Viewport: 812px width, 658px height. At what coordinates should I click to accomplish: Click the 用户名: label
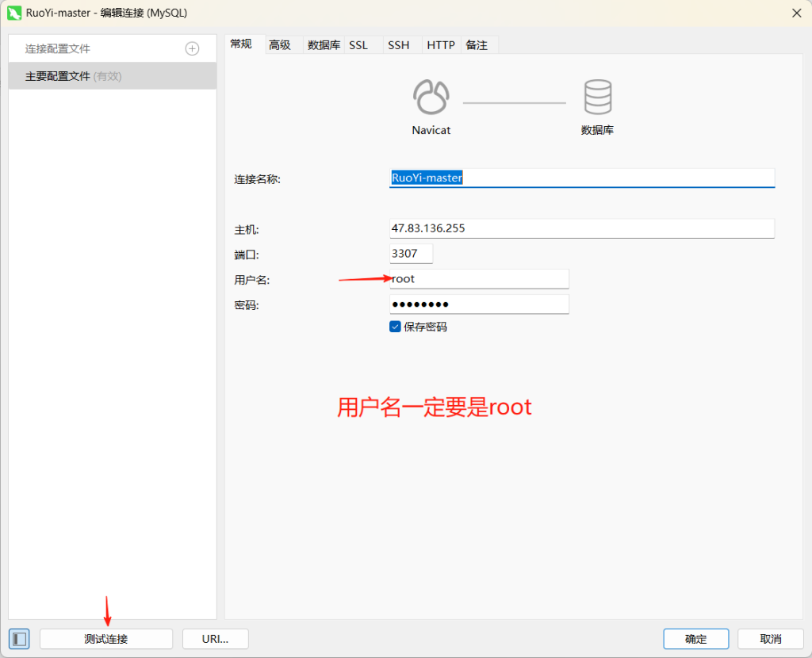251,280
